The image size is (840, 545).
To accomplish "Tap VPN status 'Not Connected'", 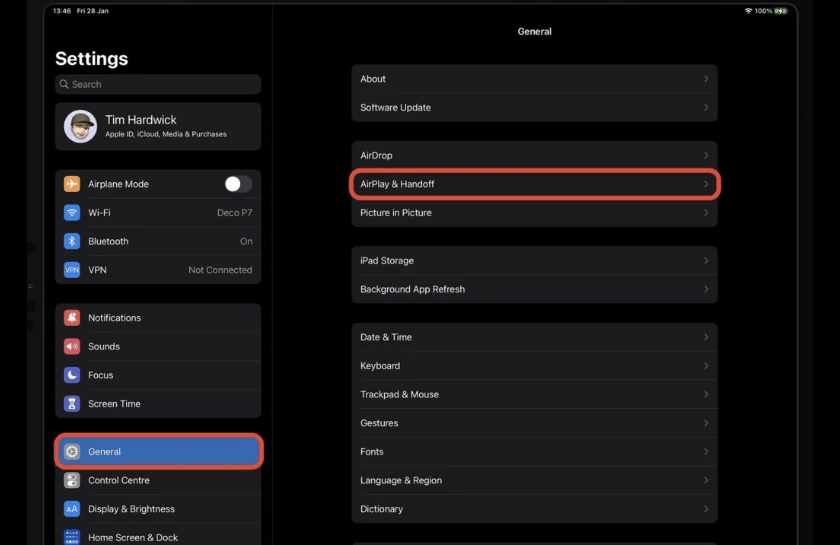I will click(x=220, y=270).
